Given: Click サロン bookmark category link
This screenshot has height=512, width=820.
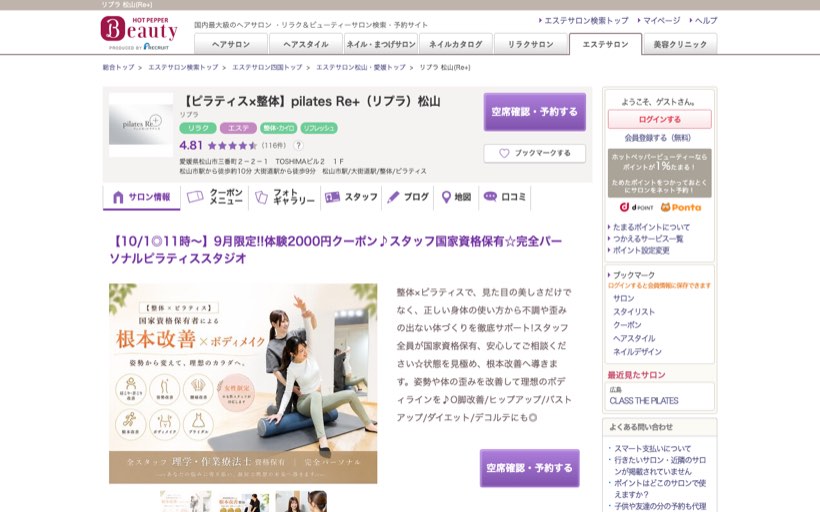Looking at the screenshot, I should pyautogui.click(x=623, y=298).
